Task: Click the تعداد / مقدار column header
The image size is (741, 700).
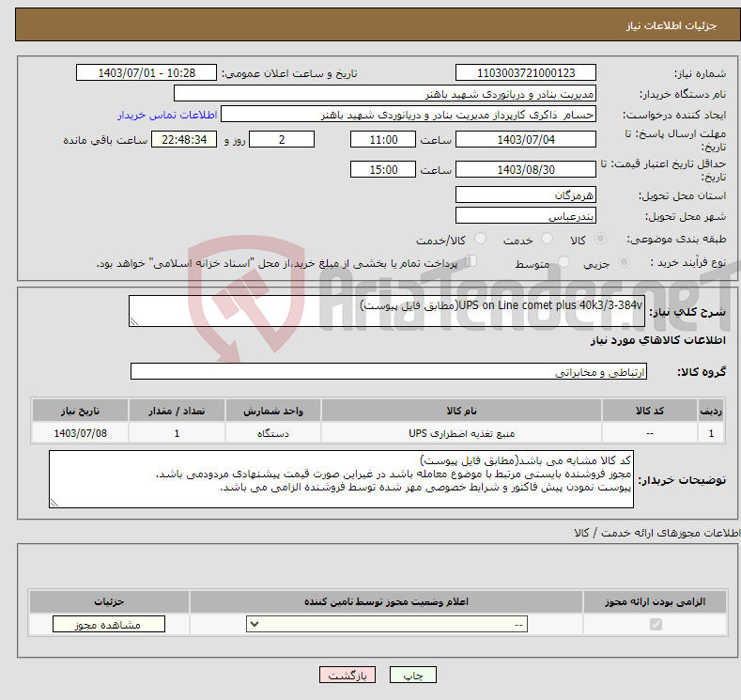Action: pyautogui.click(x=177, y=411)
